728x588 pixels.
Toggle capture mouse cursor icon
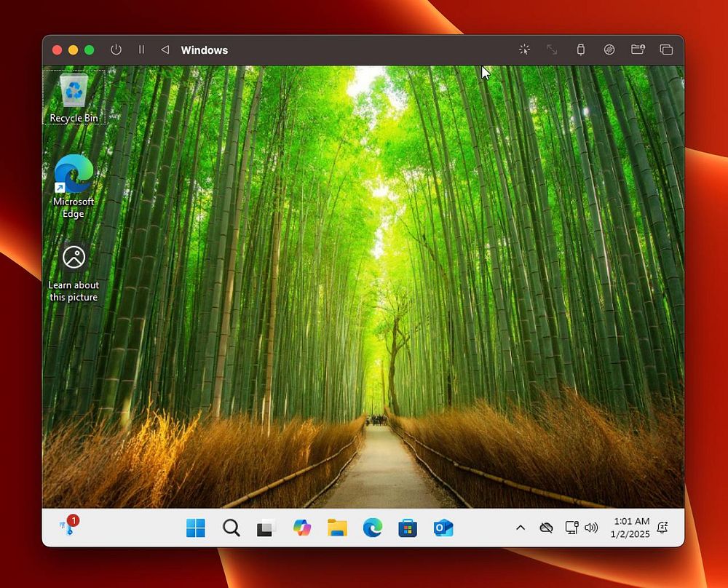point(524,49)
